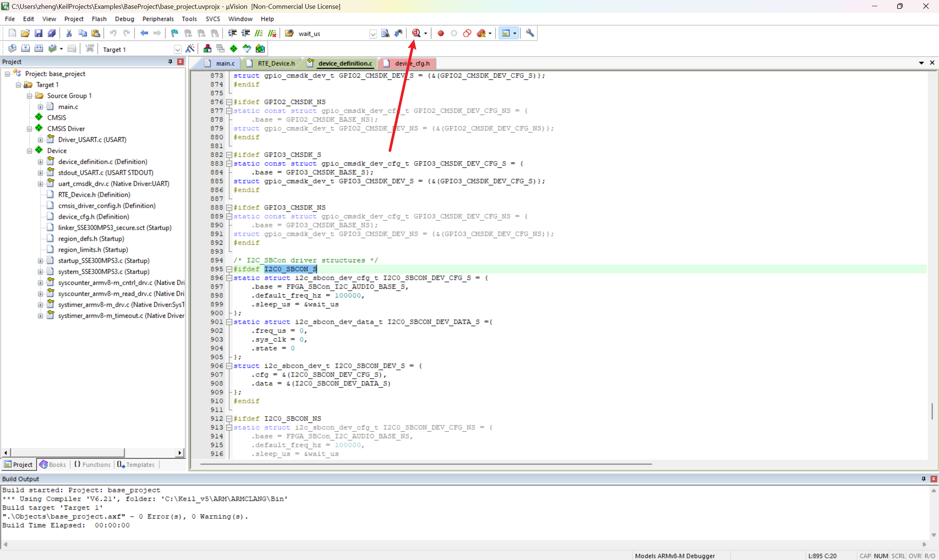Open the Peripherals menu
939x560 pixels.
[157, 19]
